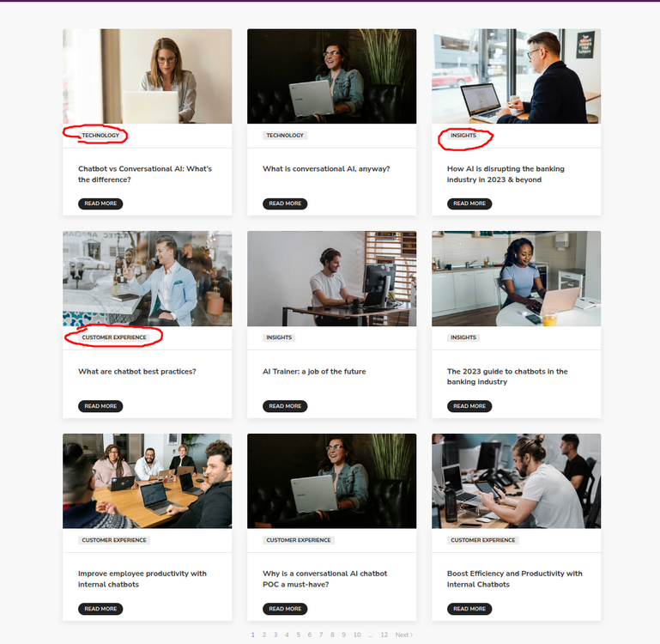Image resolution: width=660 pixels, height=644 pixels.
Task: Click the team meeting image for employee productivity
Action: pos(147,481)
